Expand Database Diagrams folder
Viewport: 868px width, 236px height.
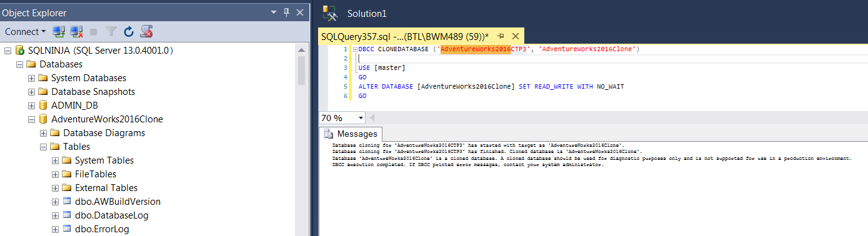coord(43,133)
